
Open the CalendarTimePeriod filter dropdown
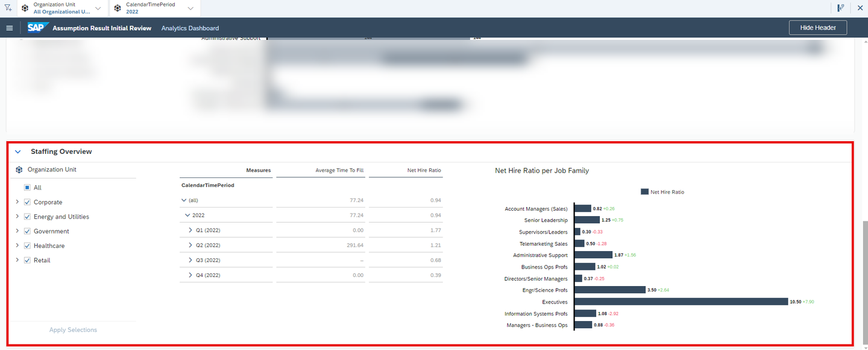(x=190, y=8)
